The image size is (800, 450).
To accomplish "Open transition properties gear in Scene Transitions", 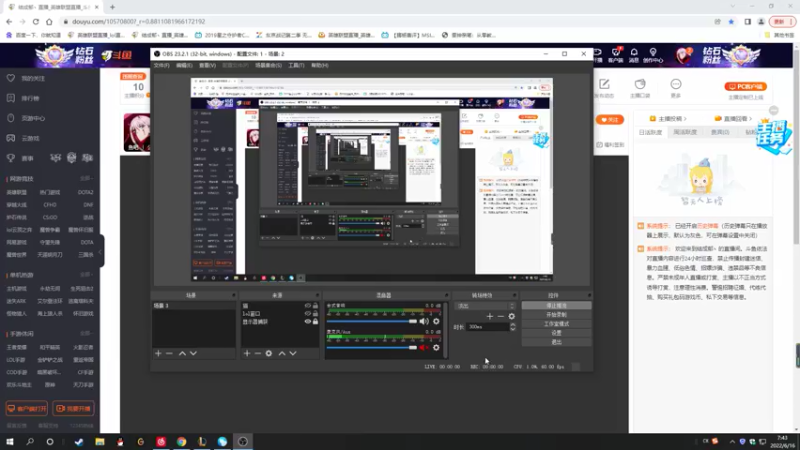I will pyautogui.click(x=512, y=316).
